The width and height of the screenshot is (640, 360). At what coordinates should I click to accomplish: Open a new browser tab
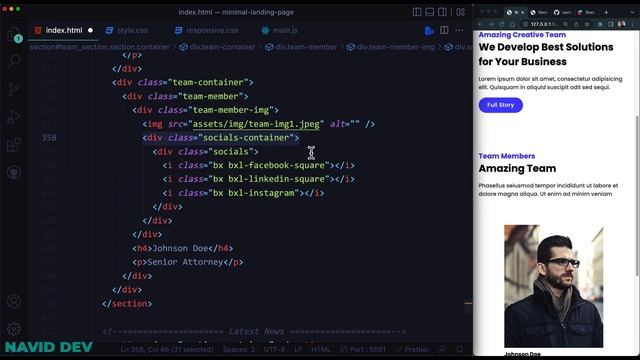[606, 12]
